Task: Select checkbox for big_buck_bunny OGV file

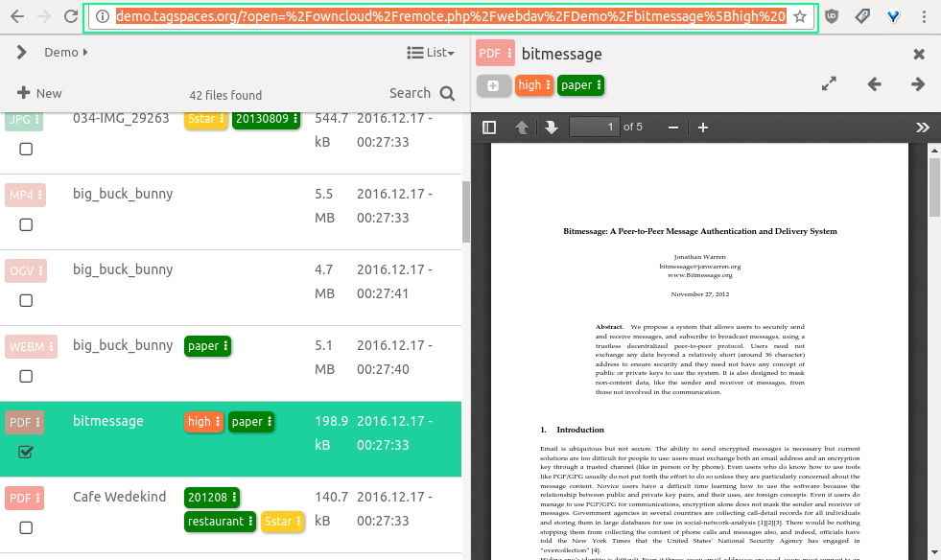Action: 26,300
